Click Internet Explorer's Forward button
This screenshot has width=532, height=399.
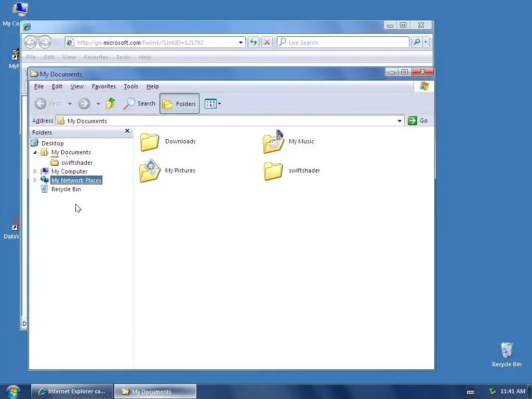(45, 42)
